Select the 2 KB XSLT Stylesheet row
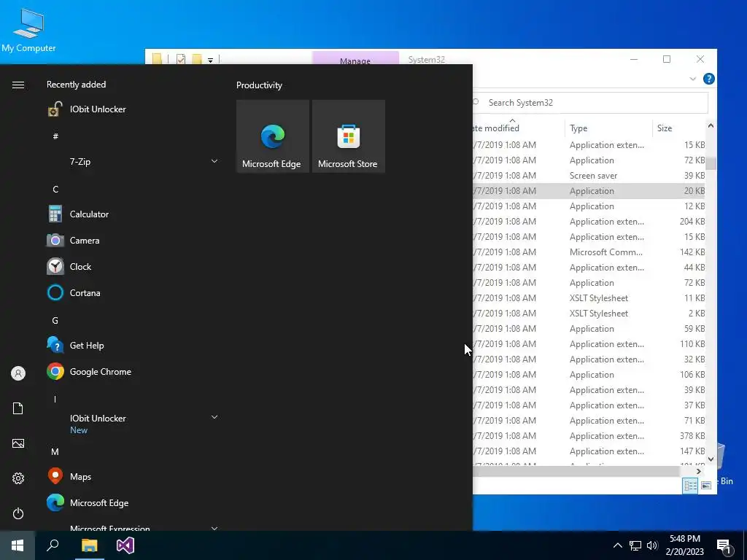Viewport: 747px width, 560px height. coord(589,314)
